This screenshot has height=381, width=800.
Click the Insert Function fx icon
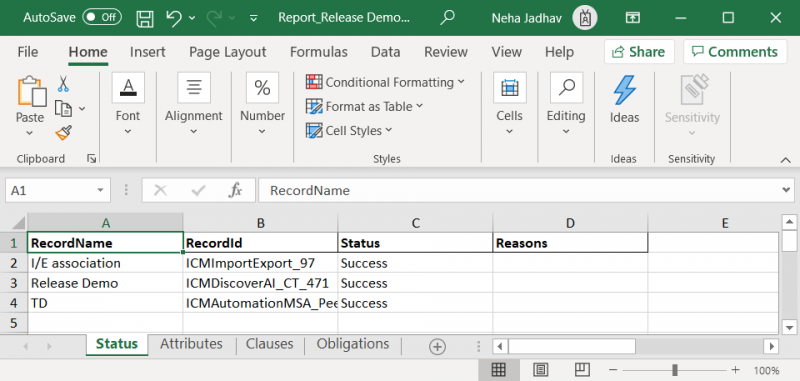[x=235, y=191]
